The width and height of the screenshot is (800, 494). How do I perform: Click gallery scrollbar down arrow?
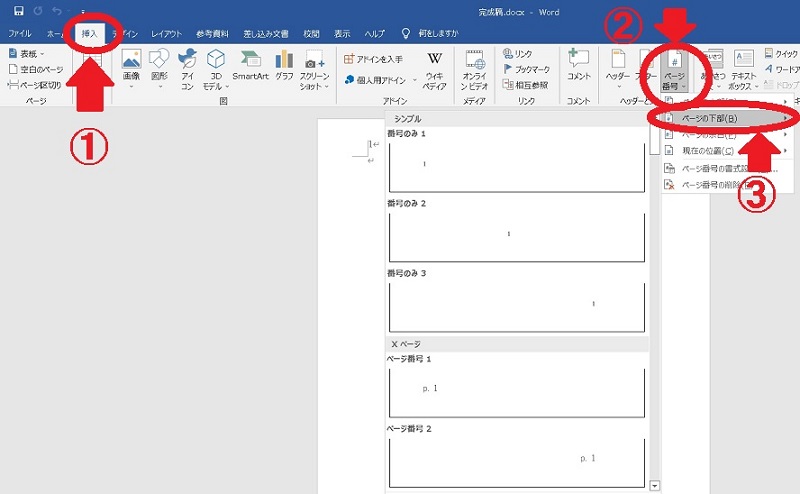(x=655, y=486)
